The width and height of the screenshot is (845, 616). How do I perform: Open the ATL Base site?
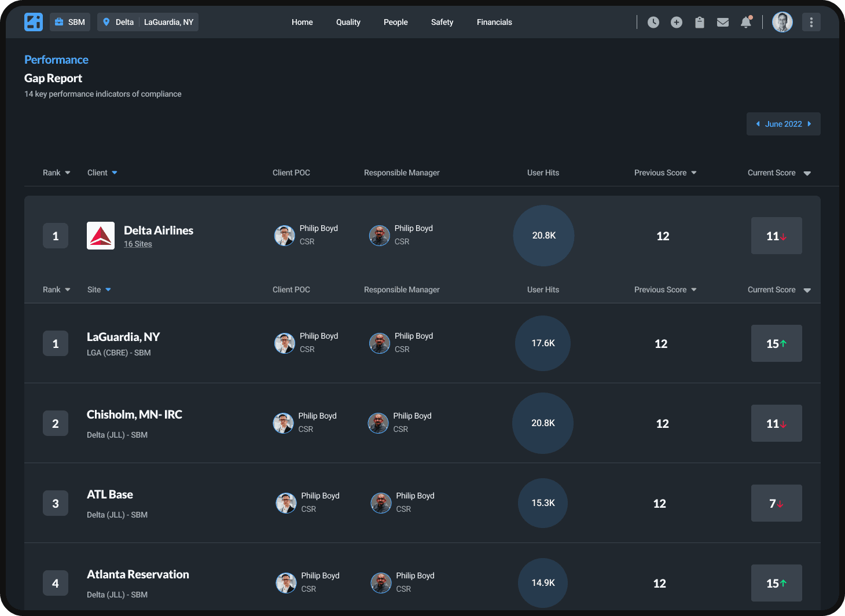pos(110,494)
